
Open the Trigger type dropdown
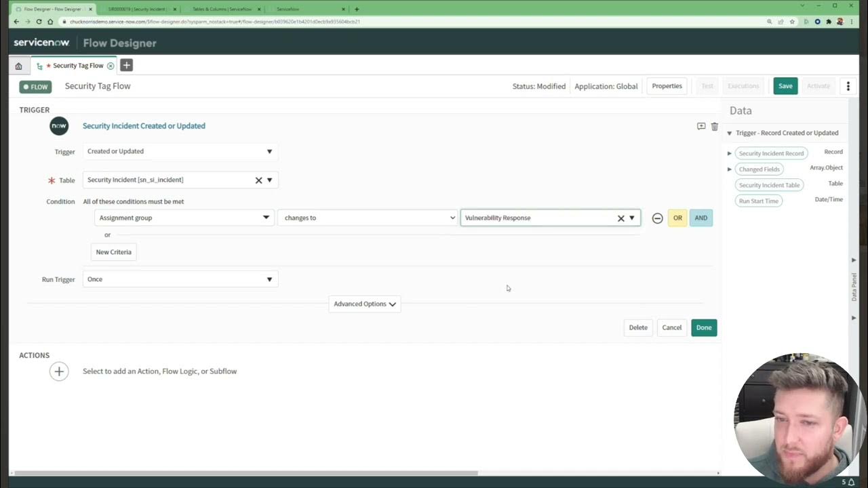(x=180, y=151)
